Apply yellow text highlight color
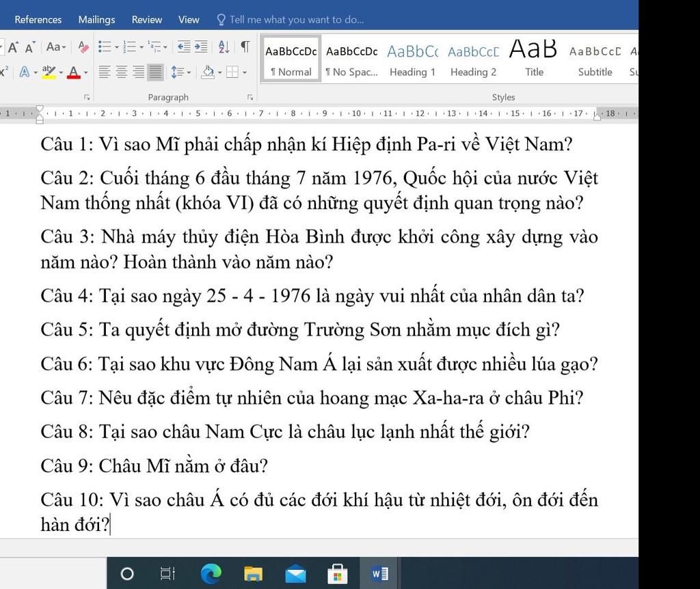 [49, 72]
